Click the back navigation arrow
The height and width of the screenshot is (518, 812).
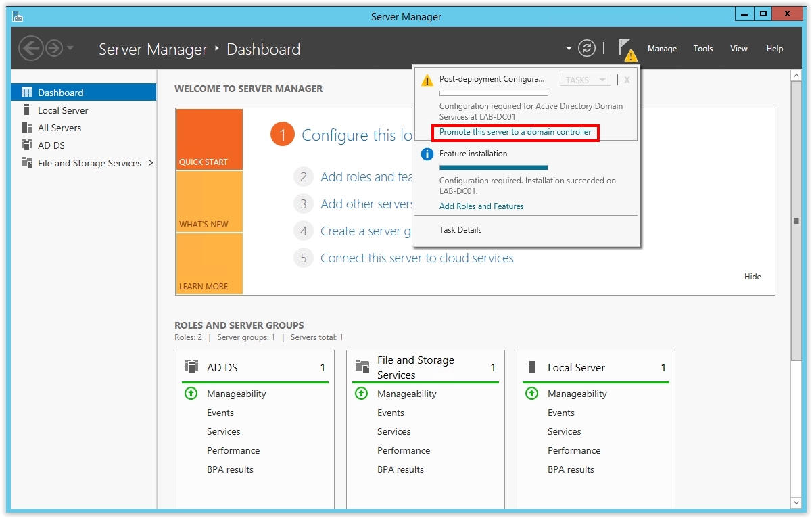(x=30, y=48)
